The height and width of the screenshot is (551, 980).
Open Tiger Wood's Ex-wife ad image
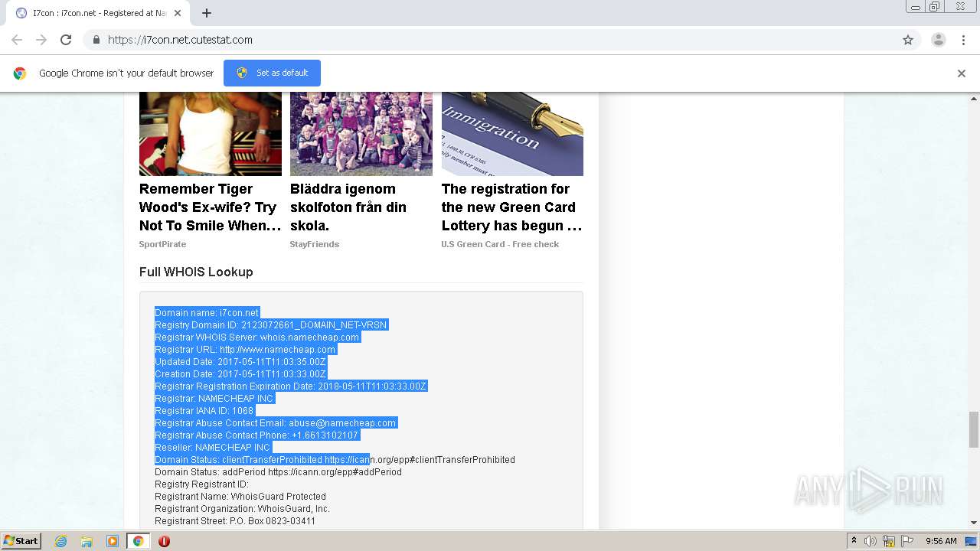(211, 134)
